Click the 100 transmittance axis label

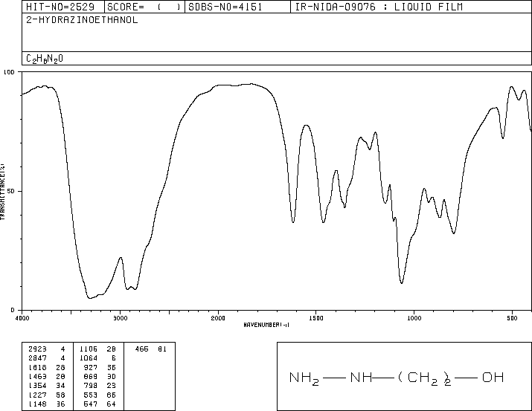point(9,72)
